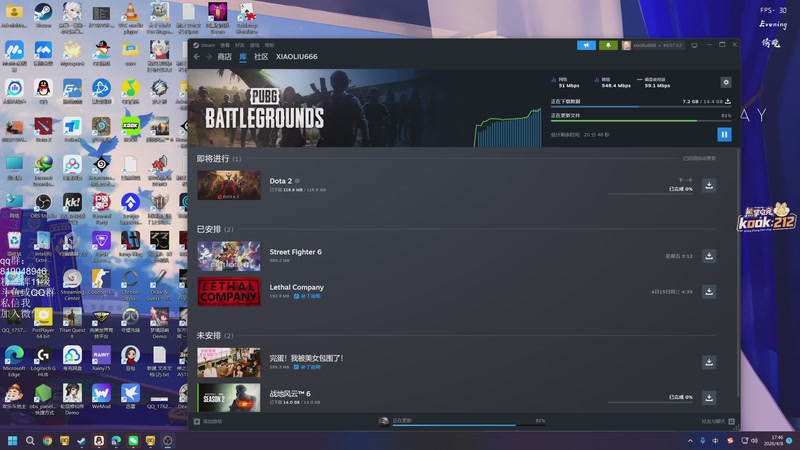800x450 pixels.
Task: Select the Dota 2 desktop icon
Action: [43, 129]
